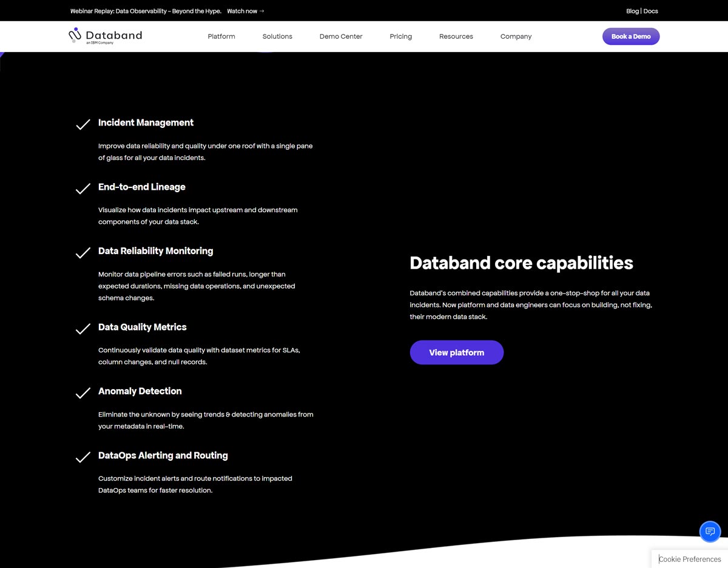728x568 pixels.
Task: Click checkmark icon beside Data Reliability Monitoring
Action: (83, 253)
